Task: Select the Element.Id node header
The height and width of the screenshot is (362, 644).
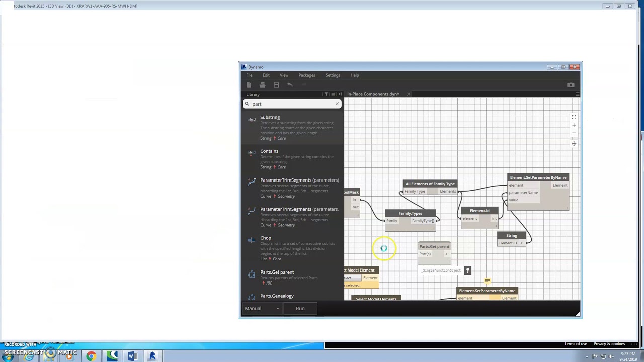Action: (479, 211)
